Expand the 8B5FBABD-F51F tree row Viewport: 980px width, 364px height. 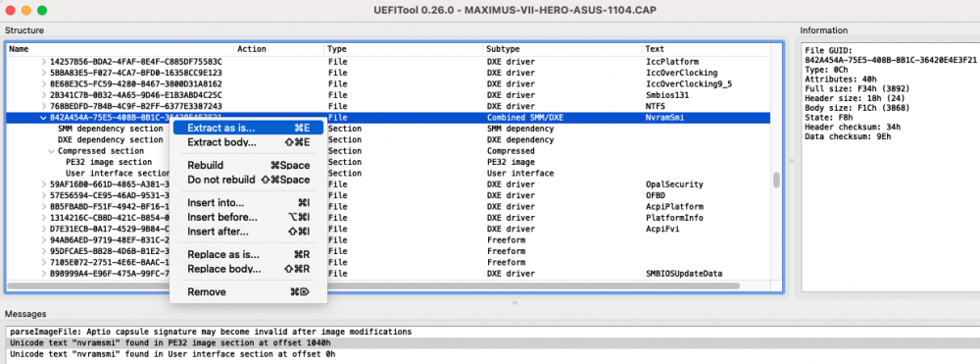click(x=44, y=207)
